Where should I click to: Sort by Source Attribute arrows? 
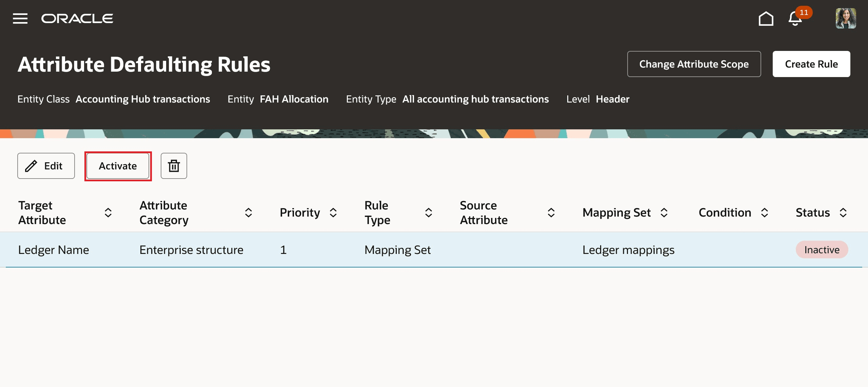(551, 213)
